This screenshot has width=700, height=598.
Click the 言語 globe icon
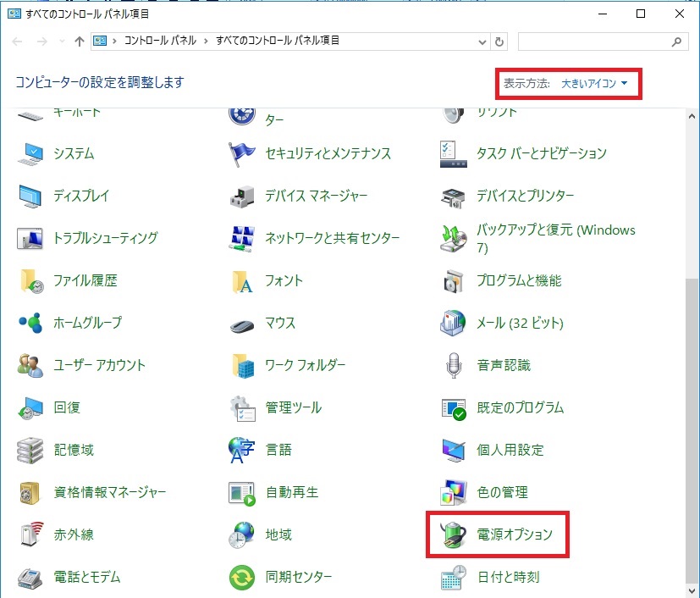point(241,450)
